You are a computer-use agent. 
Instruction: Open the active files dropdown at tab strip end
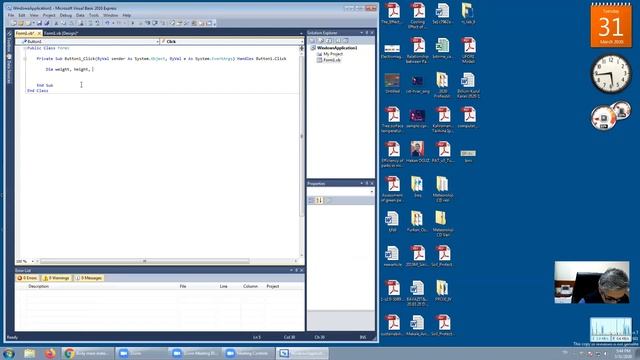(301, 33)
